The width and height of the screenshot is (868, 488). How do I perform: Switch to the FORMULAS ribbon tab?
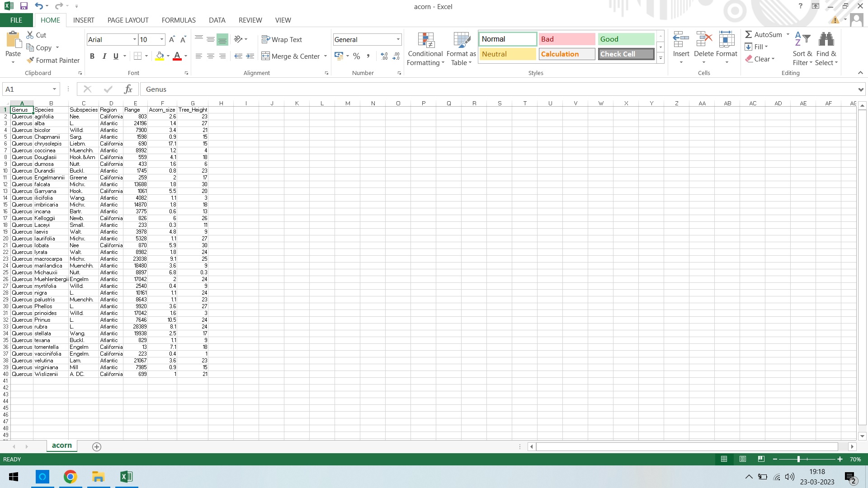(x=178, y=20)
